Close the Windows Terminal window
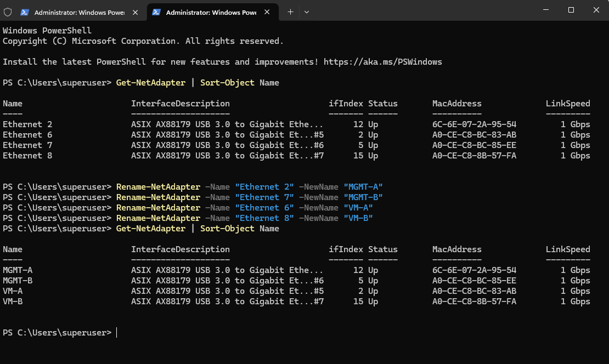 click(x=596, y=10)
